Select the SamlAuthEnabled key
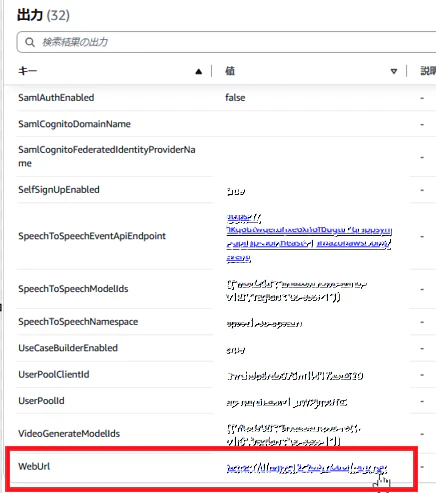This screenshot has height=493, width=436. pos(56,98)
